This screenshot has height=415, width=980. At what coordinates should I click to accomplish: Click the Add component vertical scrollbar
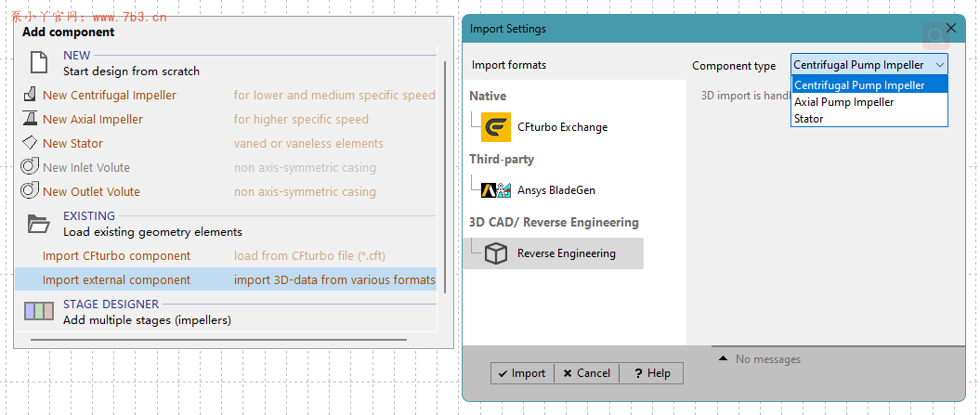click(445, 177)
